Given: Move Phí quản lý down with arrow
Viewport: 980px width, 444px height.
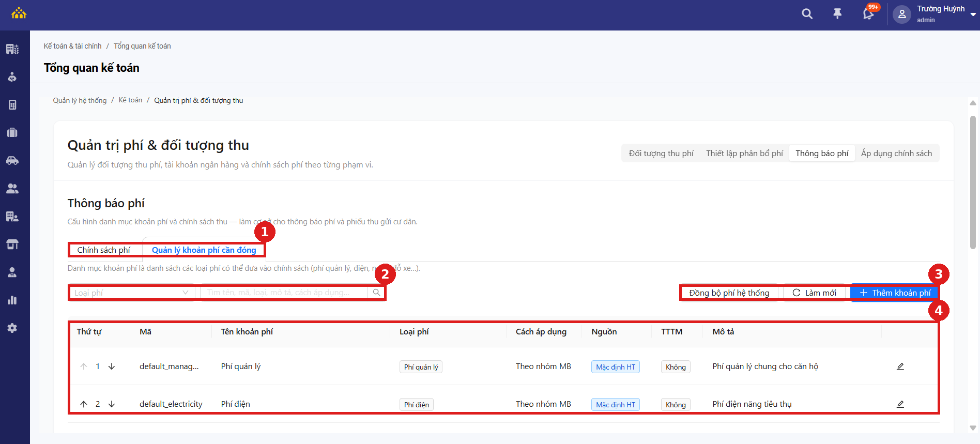Looking at the screenshot, I should coord(112,366).
